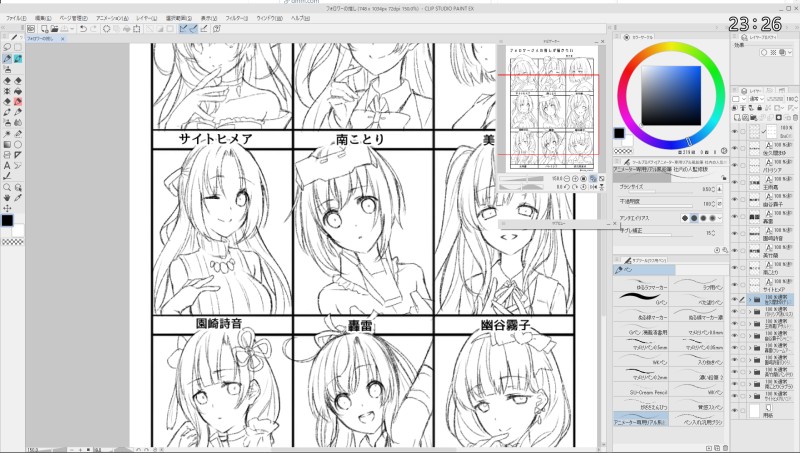
Task: Zoom out using Navigator minus icon
Action: click(567, 179)
